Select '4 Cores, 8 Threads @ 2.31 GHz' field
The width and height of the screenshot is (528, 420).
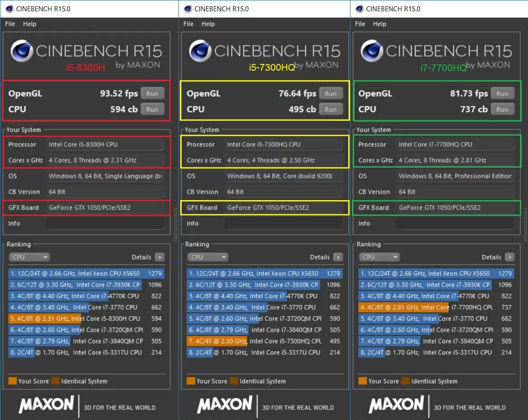coord(105,160)
